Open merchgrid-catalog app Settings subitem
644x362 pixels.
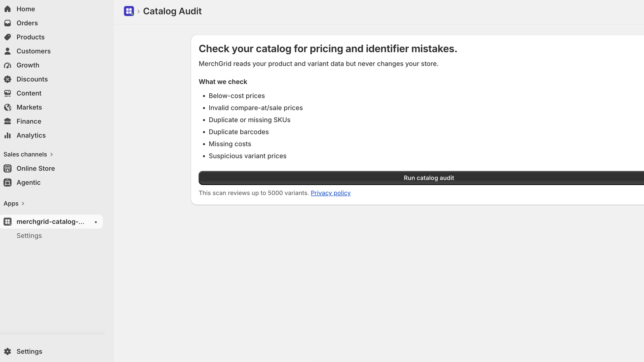tap(29, 236)
